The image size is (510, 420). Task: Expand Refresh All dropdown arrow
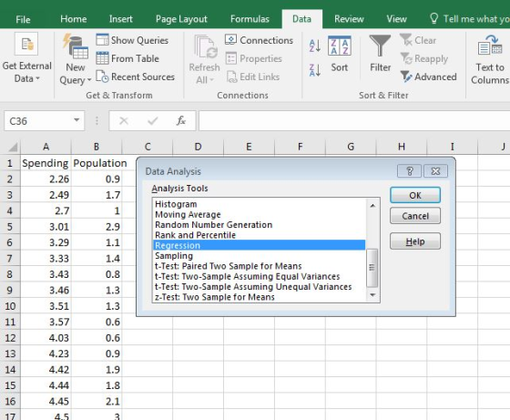211,80
